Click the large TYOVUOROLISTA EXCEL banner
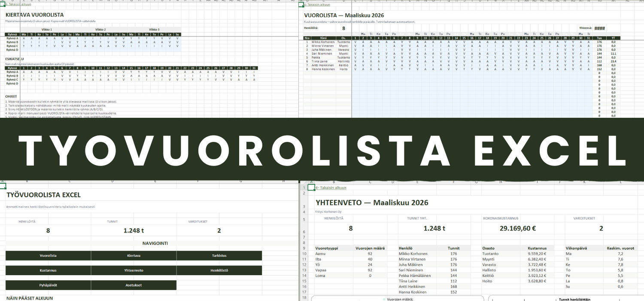644x301 pixels. pyautogui.click(x=322, y=149)
